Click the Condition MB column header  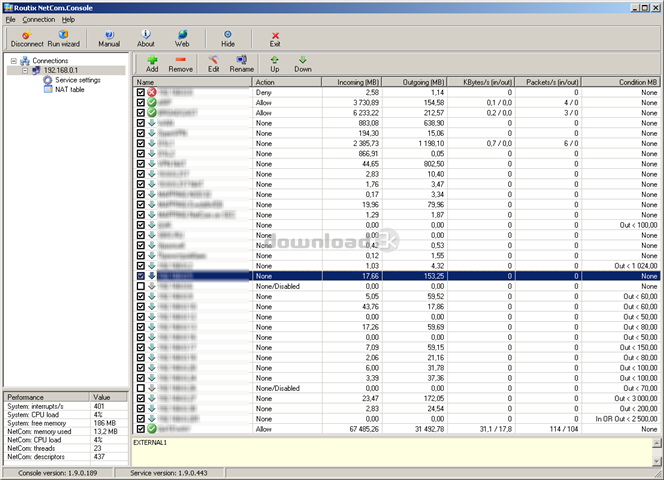pyautogui.click(x=620, y=82)
